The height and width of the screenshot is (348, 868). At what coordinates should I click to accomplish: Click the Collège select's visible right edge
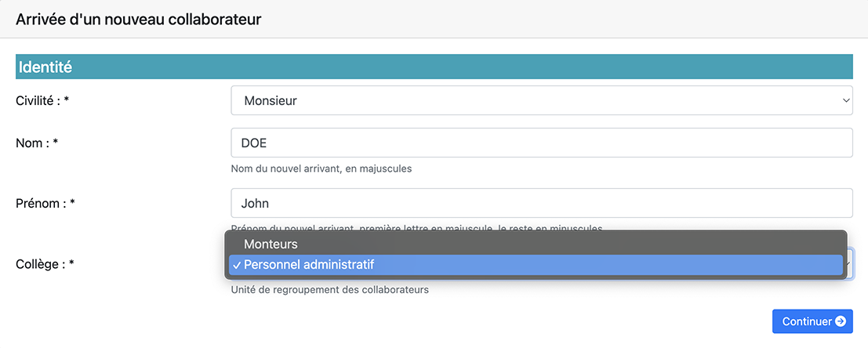pyautogui.click(x=850, y=264)
